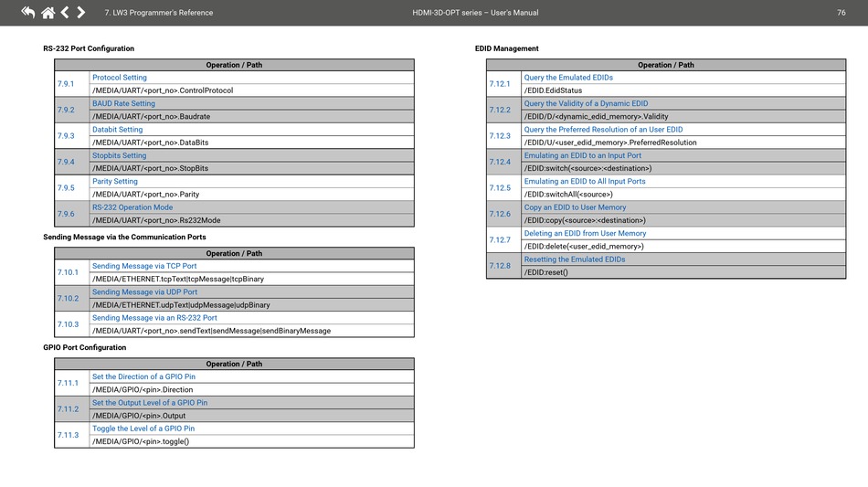Open Sending Message via TCP Port
This screenshot has width=868, height=487.
tap(144, 266)
